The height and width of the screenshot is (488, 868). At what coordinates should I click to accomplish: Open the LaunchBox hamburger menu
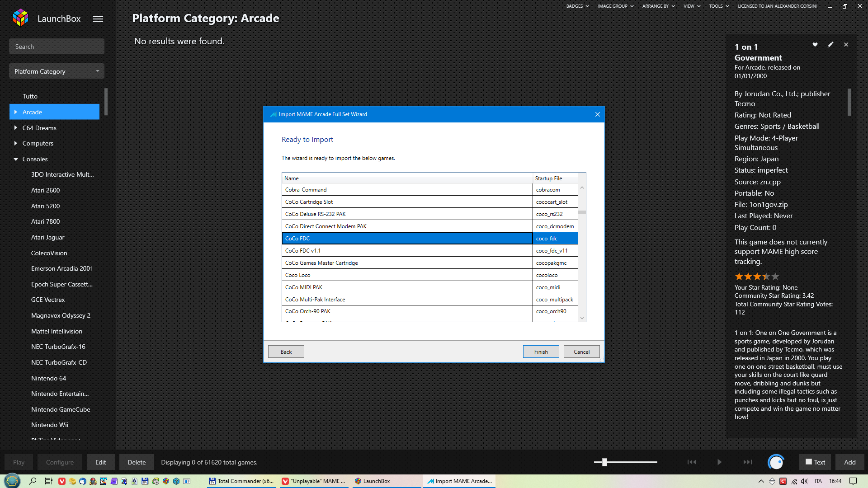(98, 19)
